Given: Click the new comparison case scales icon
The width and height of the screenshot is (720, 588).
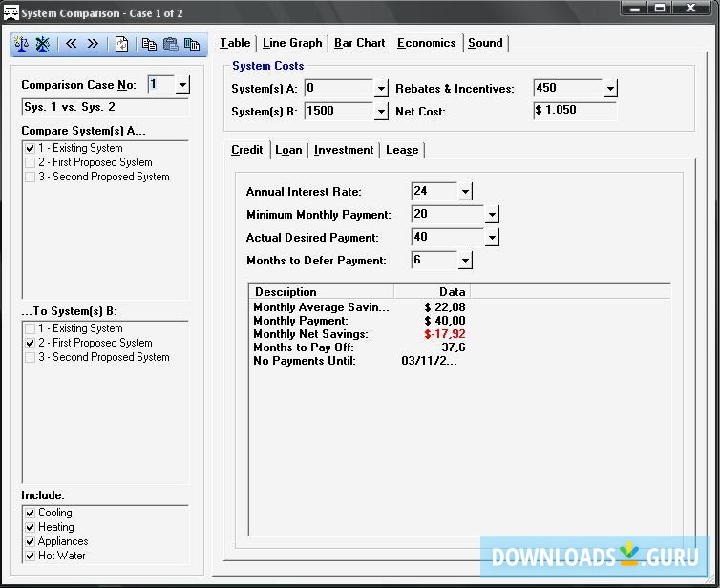Looking at the screenshot, I should [22, 44].
